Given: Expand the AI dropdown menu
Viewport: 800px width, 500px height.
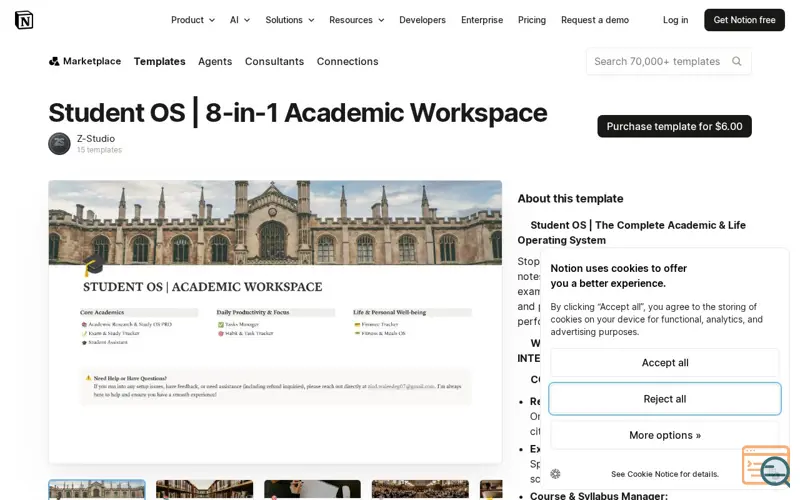Looking at the screenshot, I should 240,20.
